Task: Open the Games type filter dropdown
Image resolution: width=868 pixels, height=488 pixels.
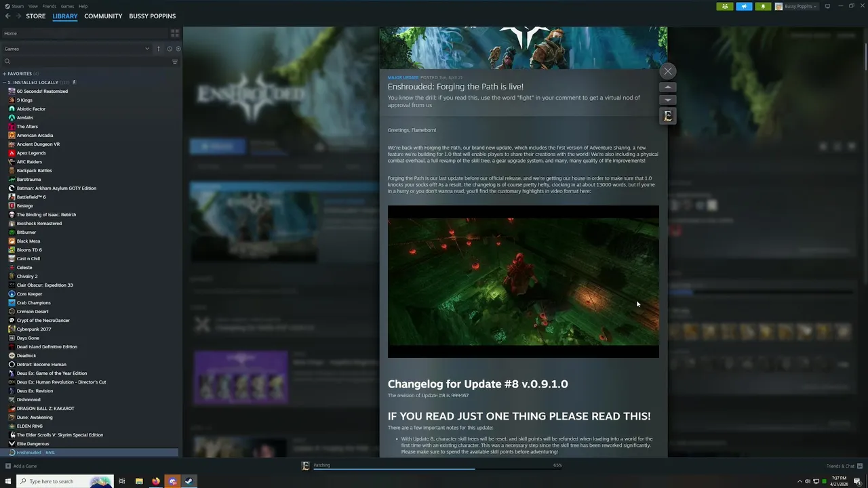Action: pyautogui.click(x=76, y=49)
